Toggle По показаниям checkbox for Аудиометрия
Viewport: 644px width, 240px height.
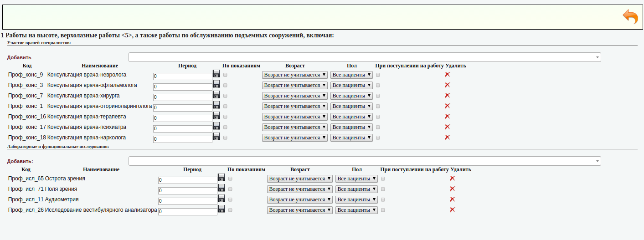pyautogui.click(x=230, y=199)
